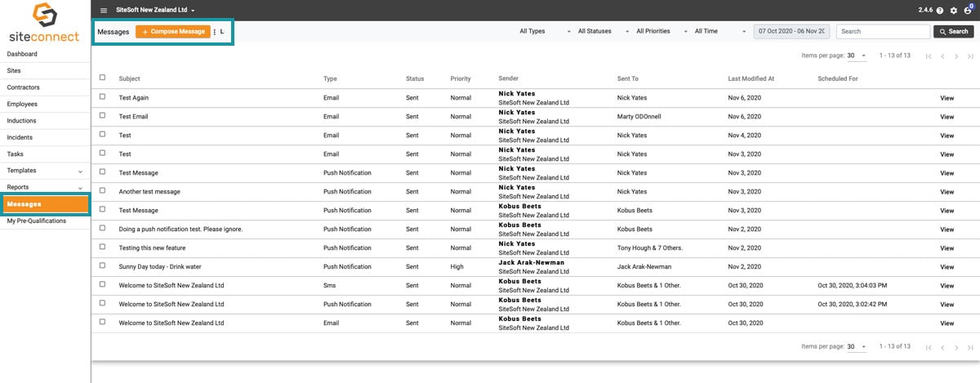This screenshot has height=383, width=980.
Task: Open Inductions in the sidebar
Action: [x=45, y=121]
